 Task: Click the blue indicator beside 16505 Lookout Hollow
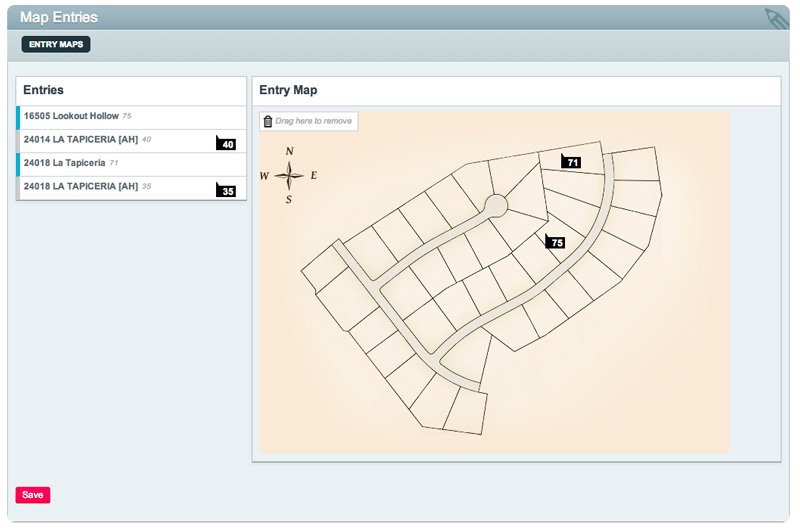point(18,117)
